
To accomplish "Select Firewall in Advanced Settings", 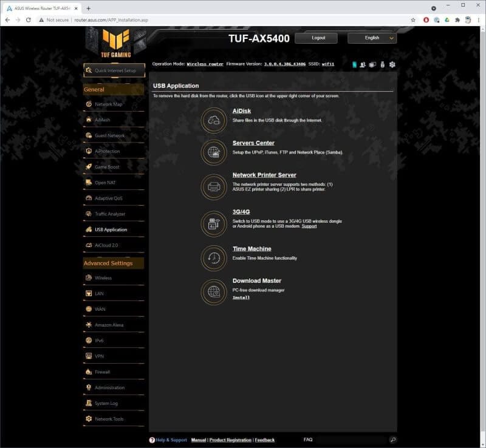I will [x=102, y=372].
